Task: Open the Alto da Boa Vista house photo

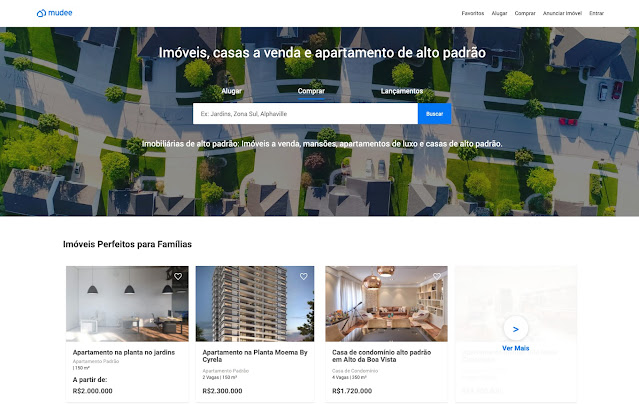Action: pyautogui.click(x=386, y=304)
